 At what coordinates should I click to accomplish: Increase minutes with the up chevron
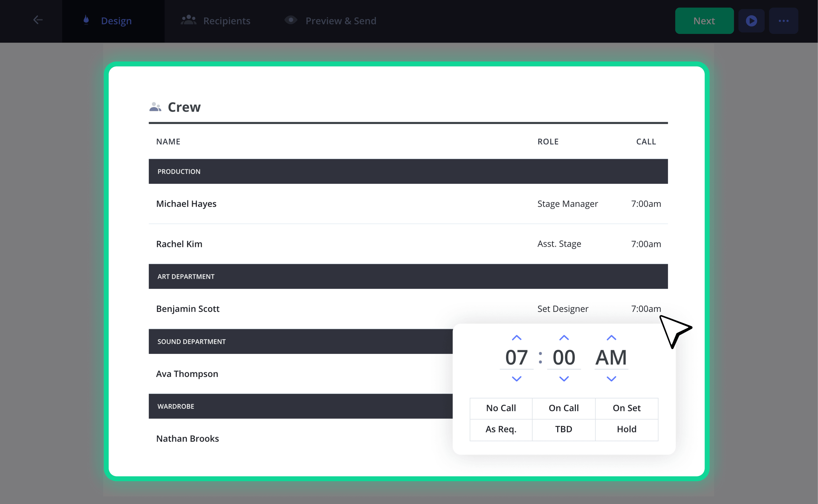coord(564,338)
